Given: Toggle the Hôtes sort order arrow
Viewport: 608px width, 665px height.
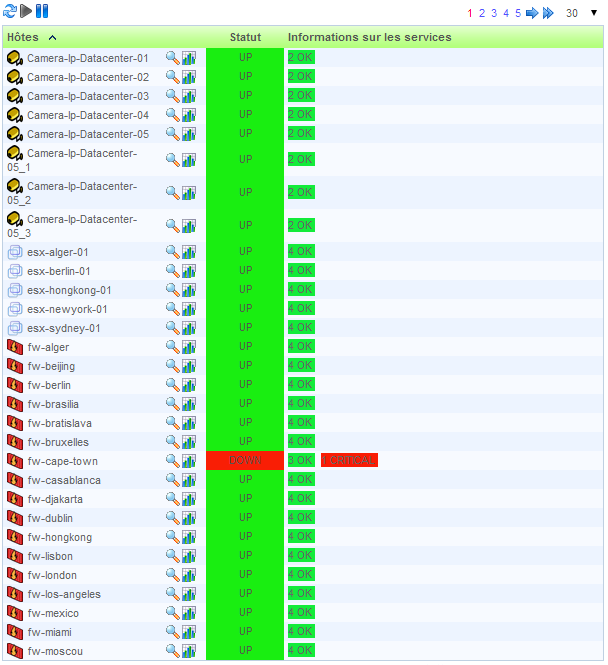Looking at the screenshot, I should pos(53,38).
